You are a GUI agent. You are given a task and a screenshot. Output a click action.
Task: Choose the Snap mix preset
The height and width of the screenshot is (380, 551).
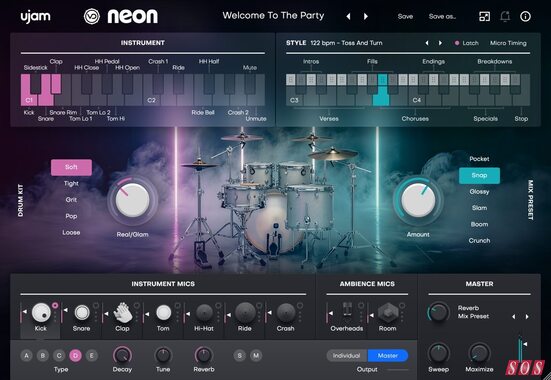click(479, 175)
